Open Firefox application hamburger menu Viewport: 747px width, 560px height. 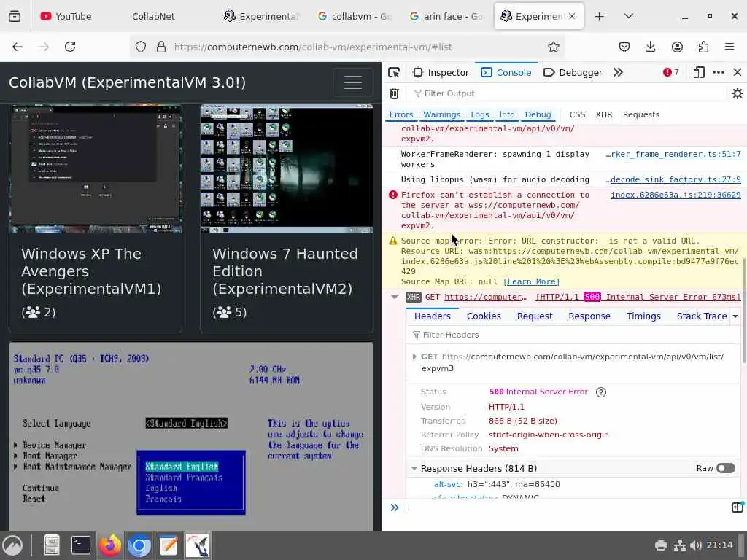(729, 47)
